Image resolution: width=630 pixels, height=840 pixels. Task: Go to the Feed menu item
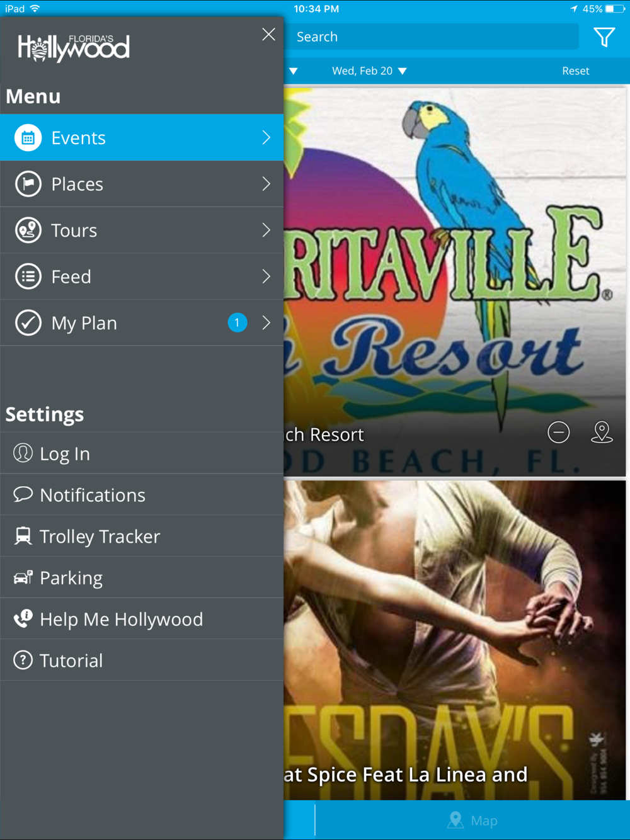(142, 276)
